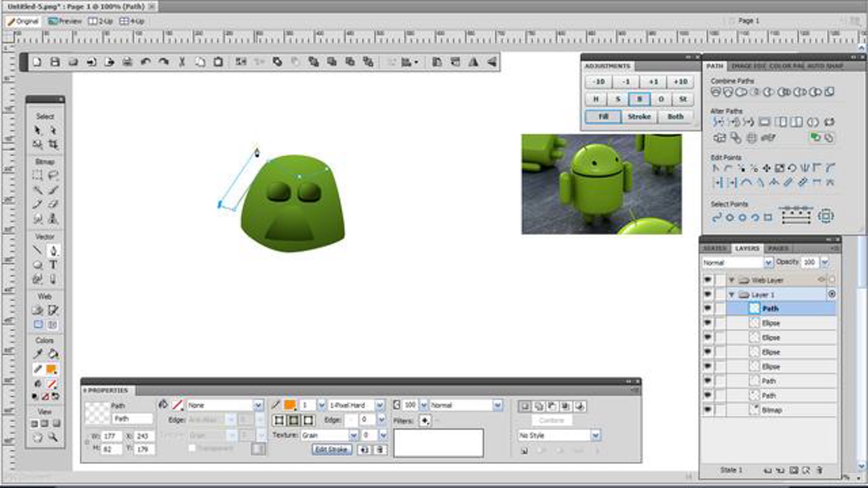Hide the selected Path layer object

707,309
